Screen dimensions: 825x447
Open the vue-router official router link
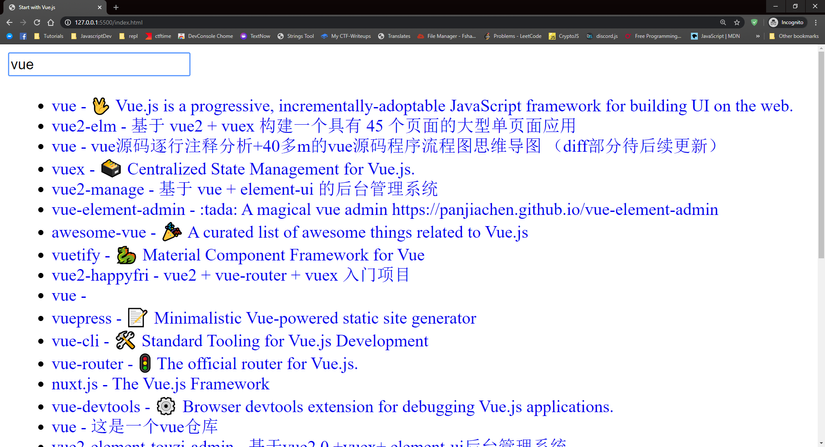click(x=205, y=363)
